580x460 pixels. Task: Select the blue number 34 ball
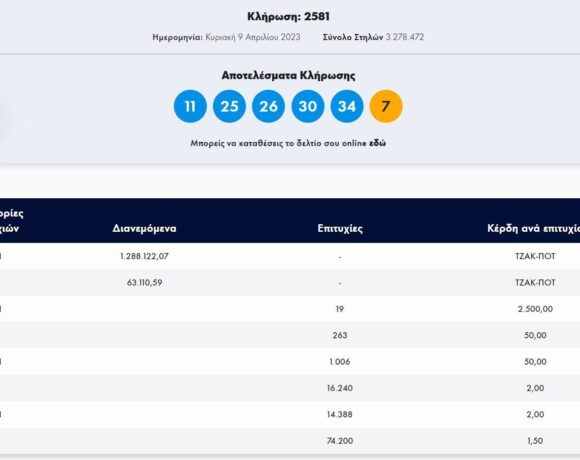click(x=347, y=106)
